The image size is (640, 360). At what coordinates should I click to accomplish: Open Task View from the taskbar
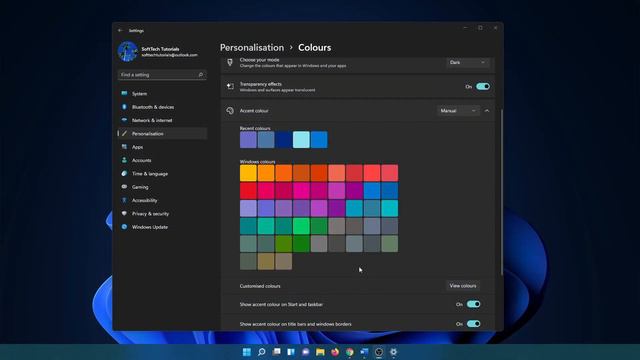[x=276, y=352]
